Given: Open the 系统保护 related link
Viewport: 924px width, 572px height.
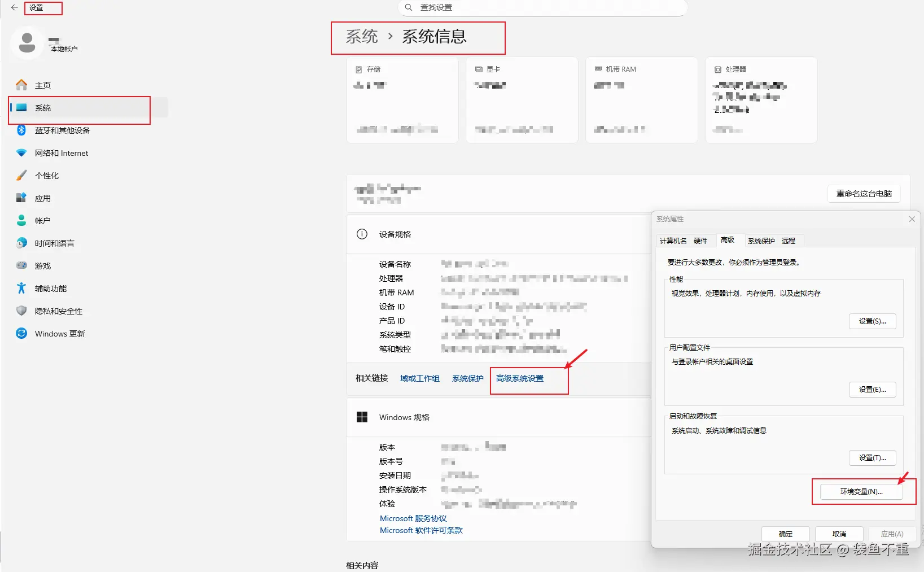Looking at the screenshot, I should (x=468, y=378).
